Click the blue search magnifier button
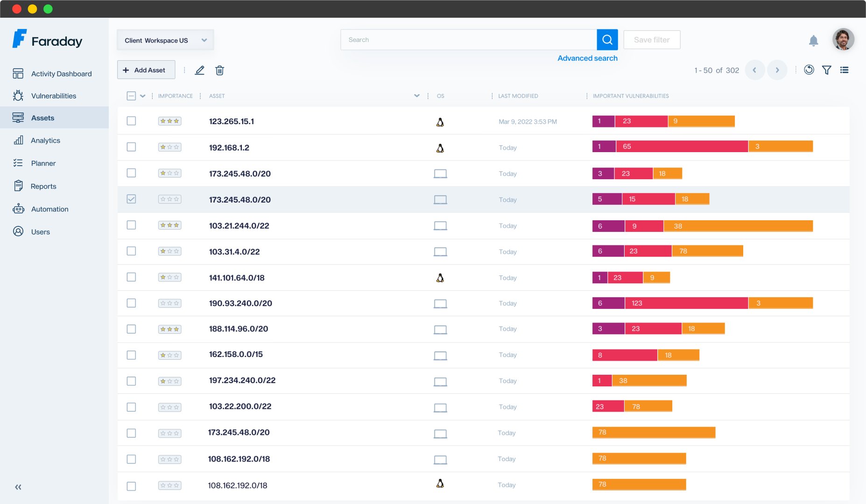The image size is (866, 504). (x=607, y=40)
